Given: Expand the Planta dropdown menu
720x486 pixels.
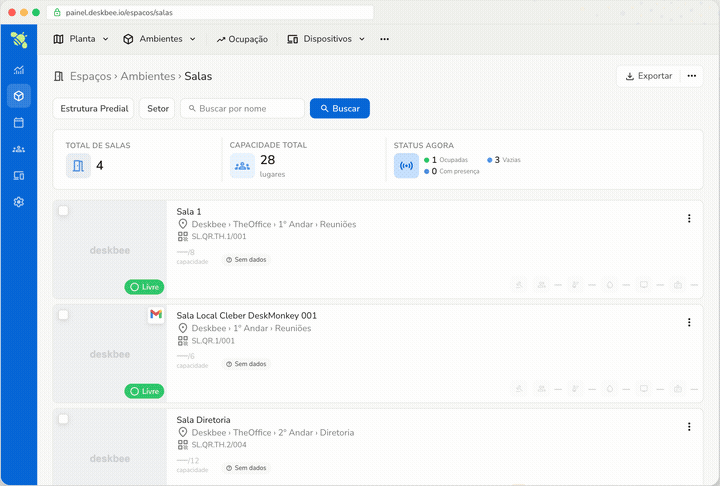Looking at the screenshot, I should point(106,39).
